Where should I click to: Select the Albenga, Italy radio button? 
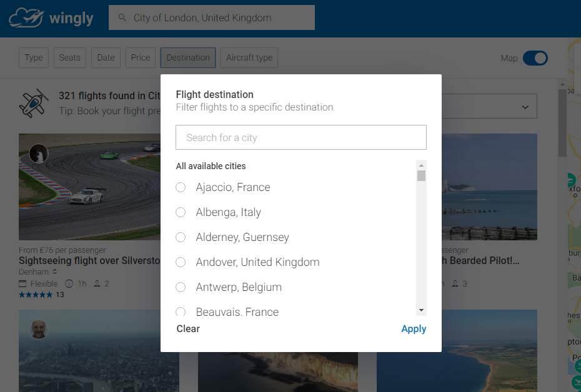181,212
